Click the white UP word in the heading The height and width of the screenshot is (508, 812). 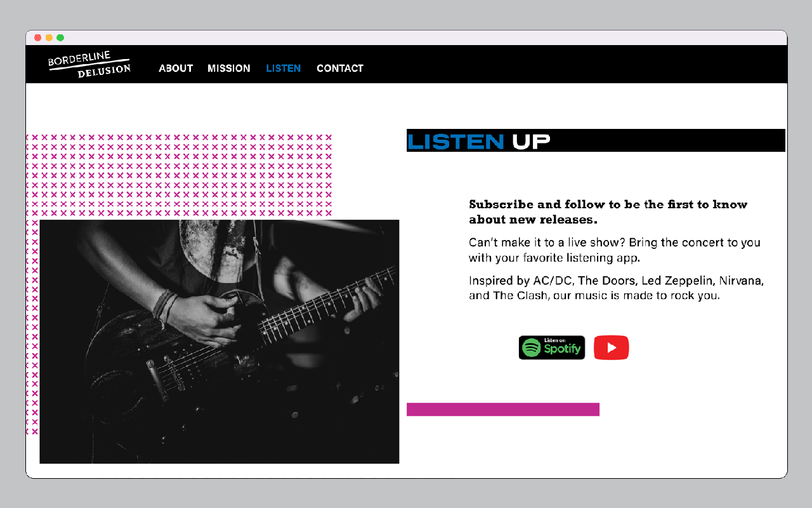[531, 141]
